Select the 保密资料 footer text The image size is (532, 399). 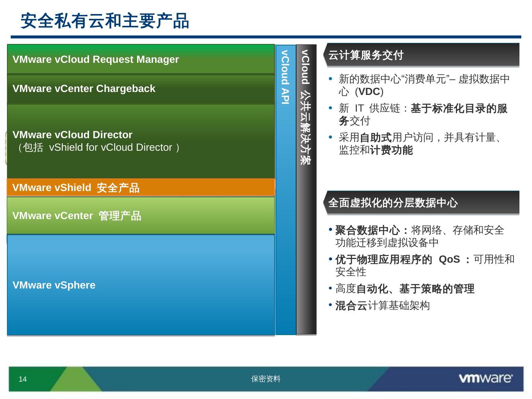(x=266, y=379)
